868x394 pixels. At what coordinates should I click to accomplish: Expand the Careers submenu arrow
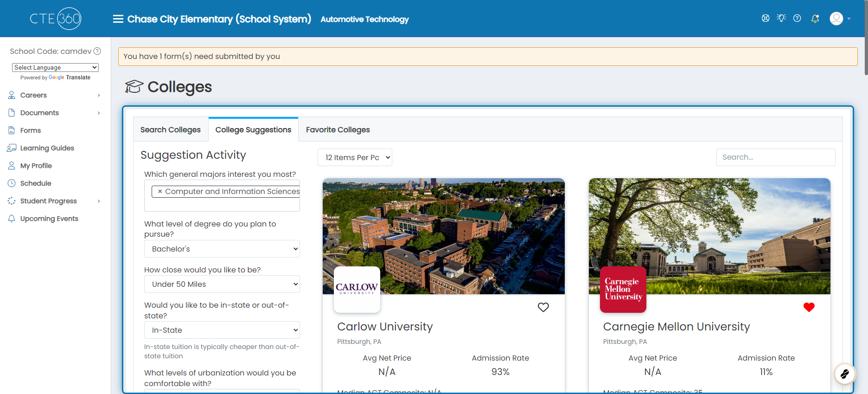99,95
